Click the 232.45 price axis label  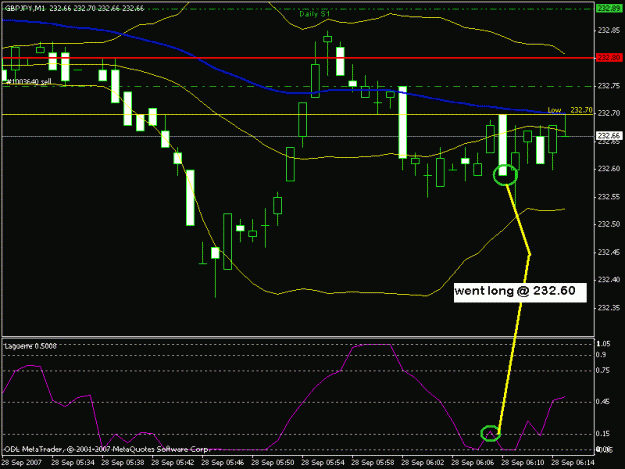tap(609, 252)
